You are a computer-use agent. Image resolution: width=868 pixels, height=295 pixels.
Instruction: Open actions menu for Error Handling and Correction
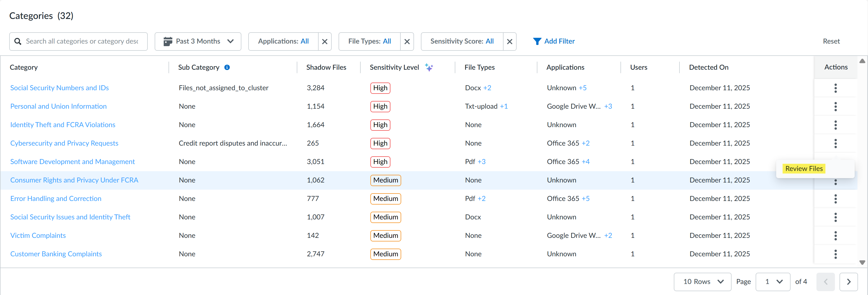tap(835, 199)
